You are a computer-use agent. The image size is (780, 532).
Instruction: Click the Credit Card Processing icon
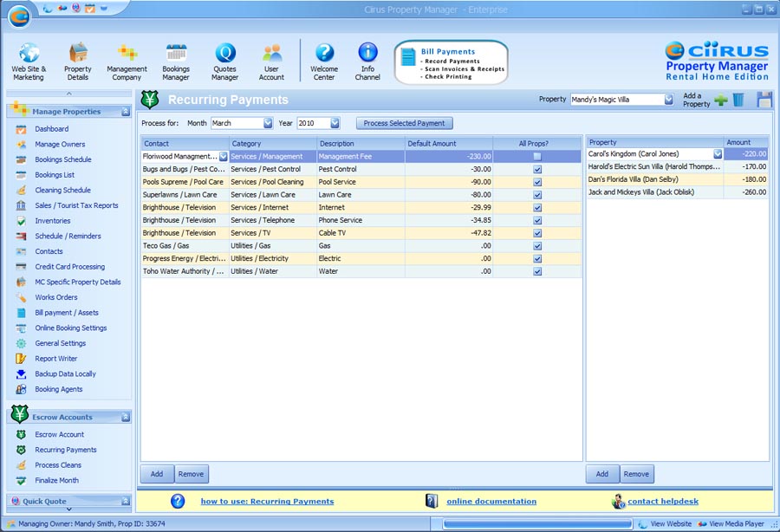(21, 267)
